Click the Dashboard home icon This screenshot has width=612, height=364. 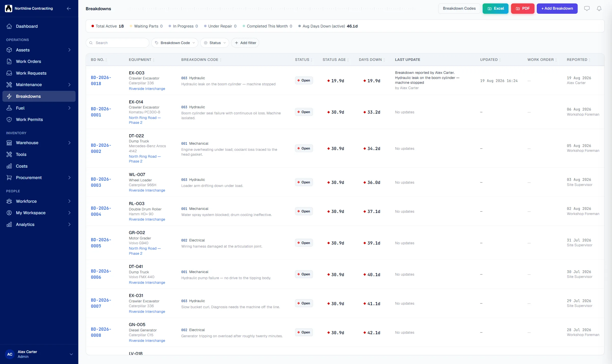pos(9,26)
